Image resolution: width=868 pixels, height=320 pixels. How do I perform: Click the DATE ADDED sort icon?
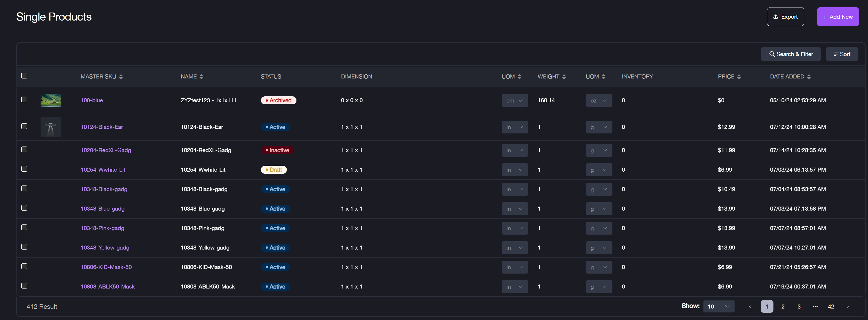pyautogui.click(x=809, y=77)
